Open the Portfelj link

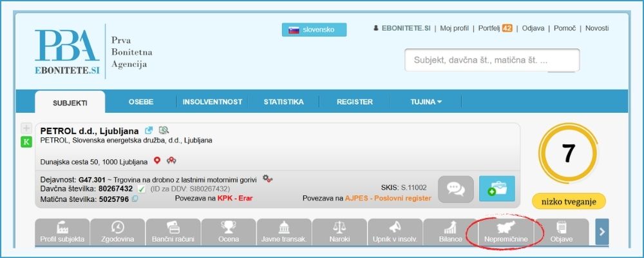[489, 28]
